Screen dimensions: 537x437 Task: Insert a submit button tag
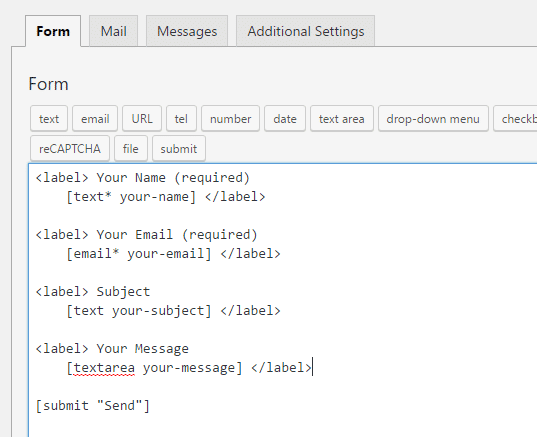(179, 149)
